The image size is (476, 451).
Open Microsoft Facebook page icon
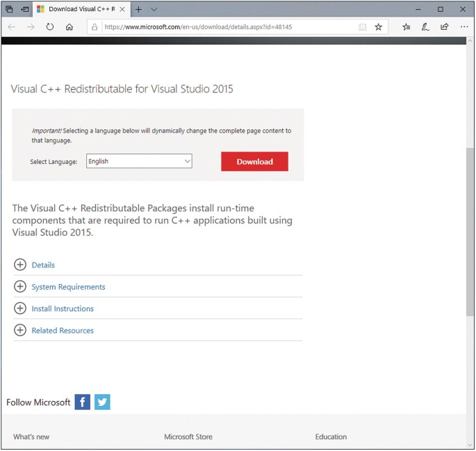(x=83, y=402)
